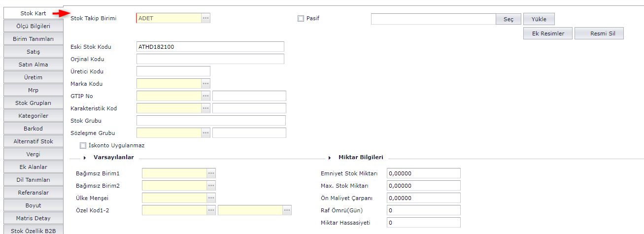The width and height of the screenshot is (644, 234).
Task: Click Bağımsız Birim1 lookup ellipsis button
Action: point(211,173)
